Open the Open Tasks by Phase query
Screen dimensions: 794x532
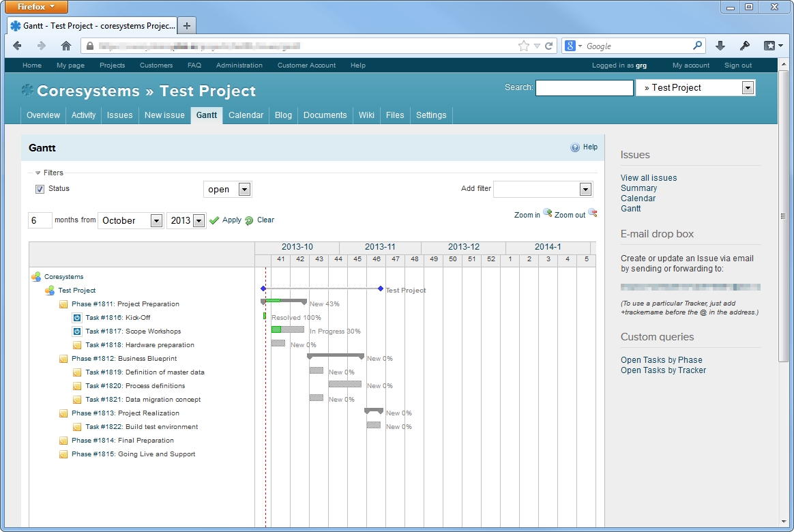coord(662,360)
